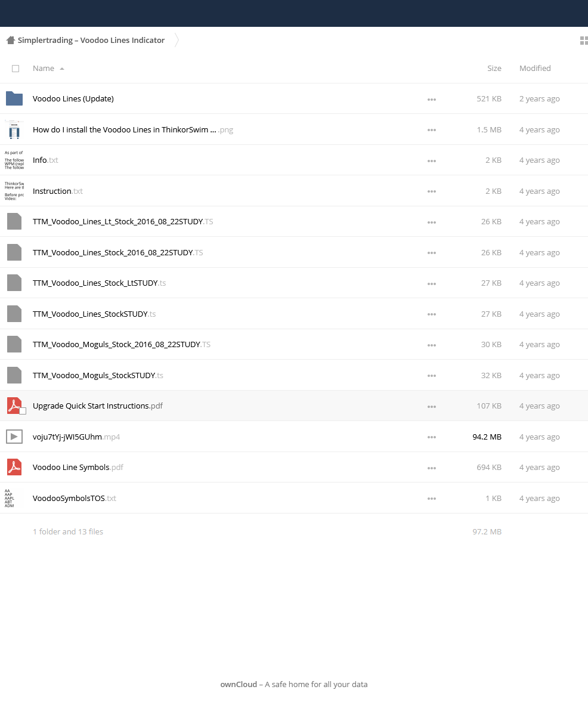This screenshot has height=702, width=588.
Task: Open more actions for Voodoo Lines (Update)
Action: 431,100
